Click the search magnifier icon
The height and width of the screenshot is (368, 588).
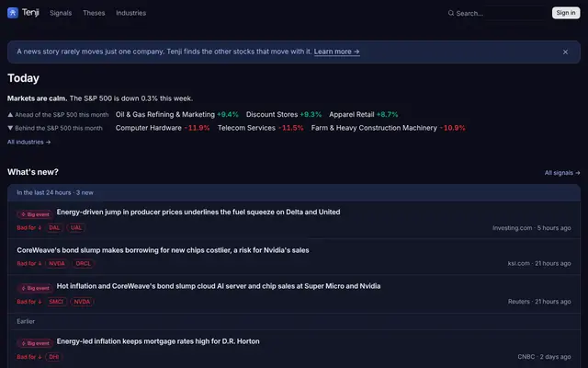451,13
